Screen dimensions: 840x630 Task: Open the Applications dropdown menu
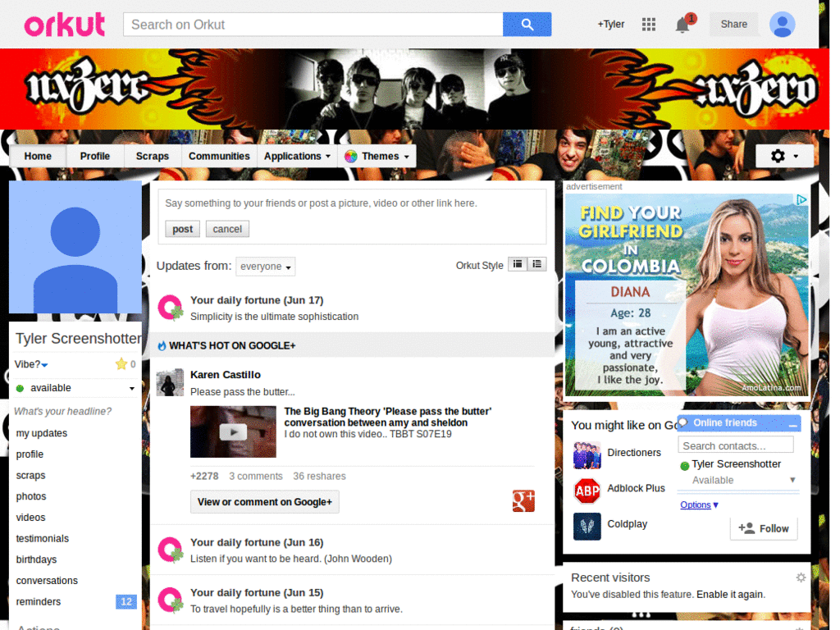pos(297,157)
